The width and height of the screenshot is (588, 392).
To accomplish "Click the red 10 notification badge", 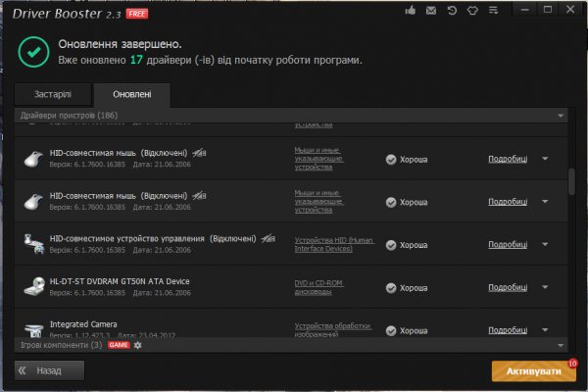I will [572, 364].
